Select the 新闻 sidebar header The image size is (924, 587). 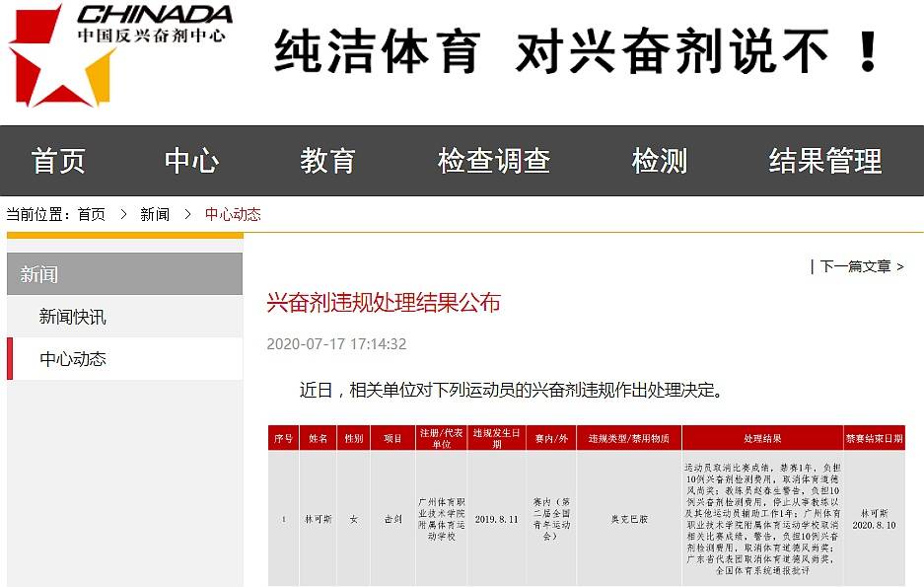pos(125,274)
